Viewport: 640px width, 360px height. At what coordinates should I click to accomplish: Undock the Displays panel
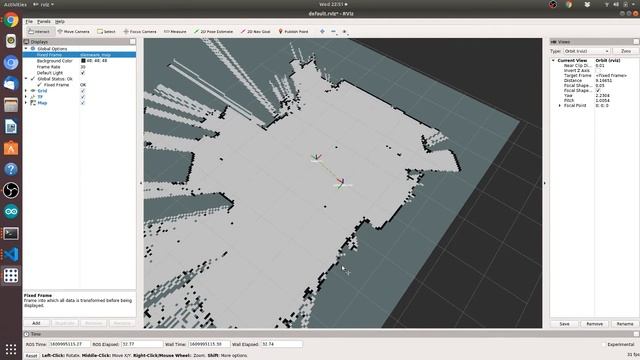point(133,42)
